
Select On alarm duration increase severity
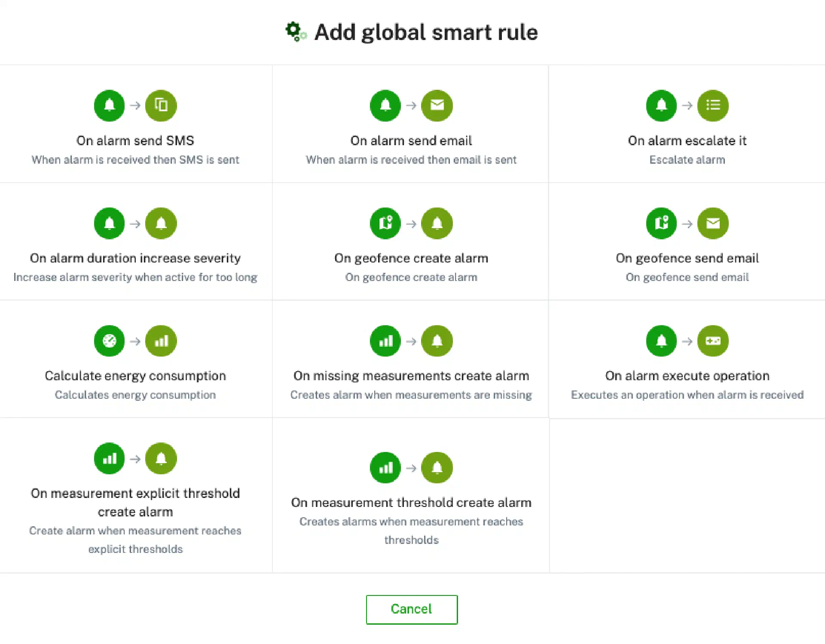click(135, 258)
